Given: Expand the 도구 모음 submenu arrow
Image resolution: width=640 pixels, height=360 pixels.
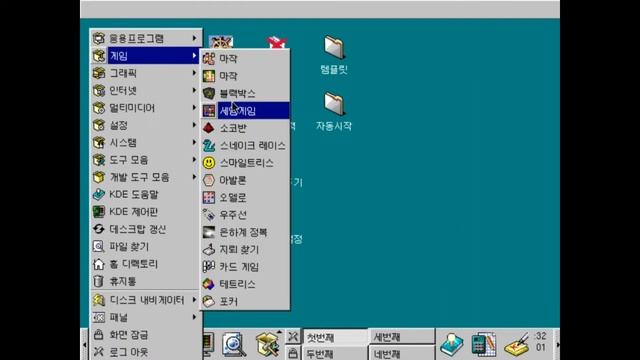Looking at the screenshot, I should [x=194, y=160].
